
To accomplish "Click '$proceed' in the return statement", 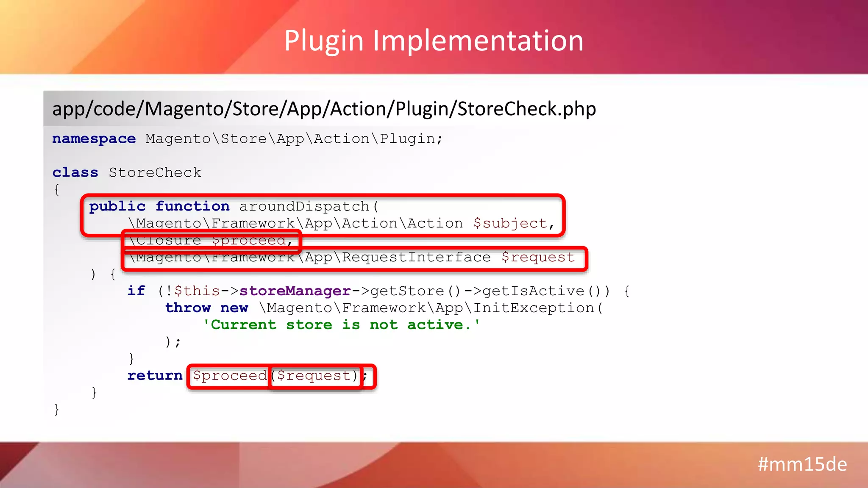I will [x=230, y=376].
